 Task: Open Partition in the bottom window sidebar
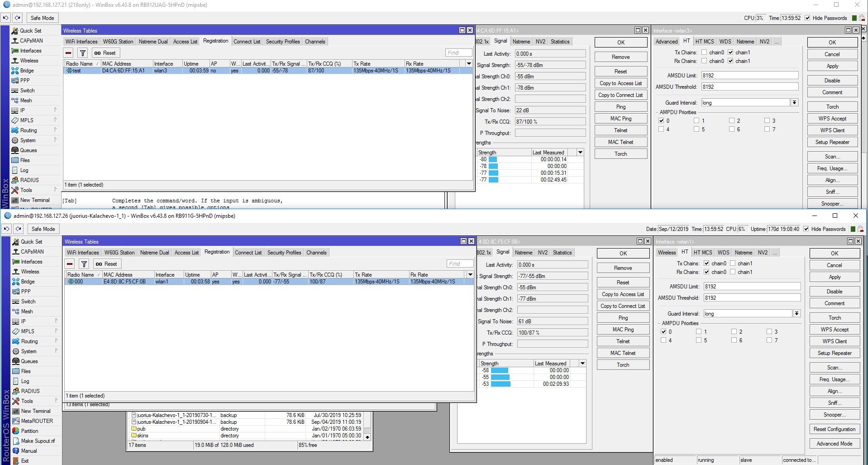29,431
